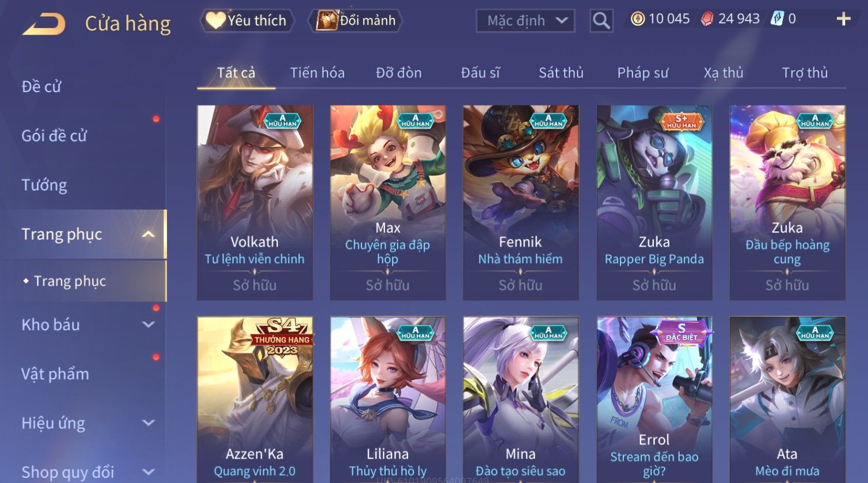Open the Fennik Nhà thám hiểm card

click(521, 203)
